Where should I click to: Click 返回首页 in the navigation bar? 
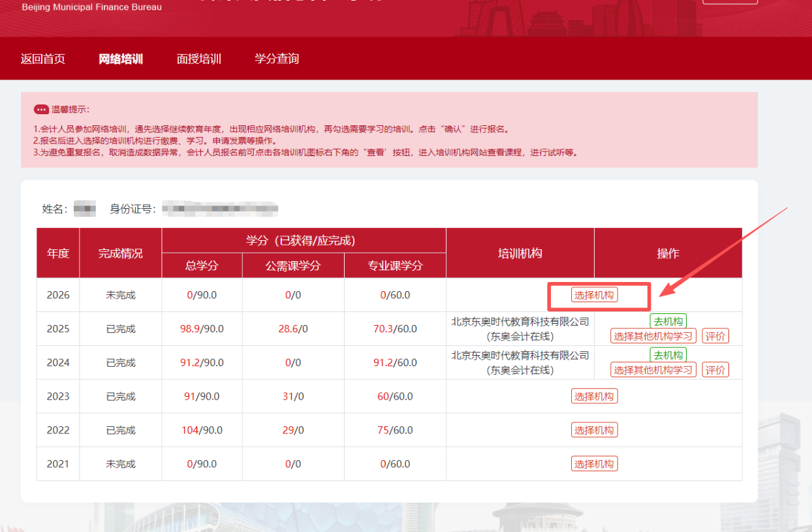click(43, 58)
